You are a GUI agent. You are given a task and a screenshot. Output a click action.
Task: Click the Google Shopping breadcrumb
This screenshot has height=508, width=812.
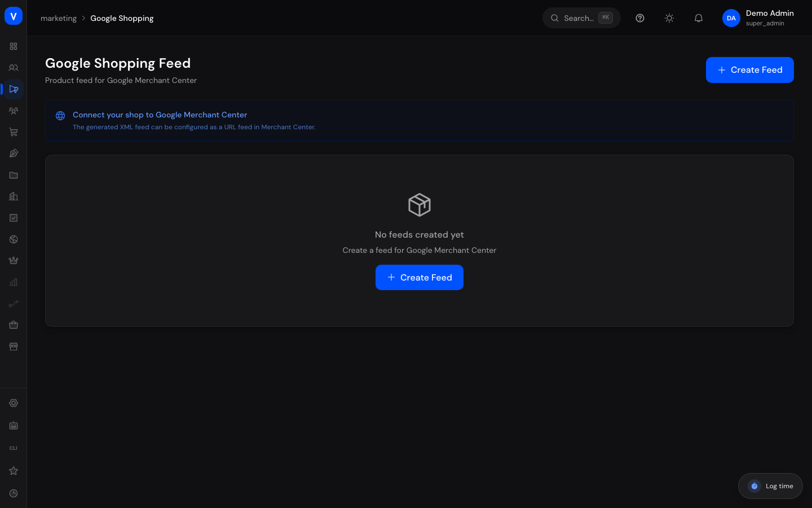[x=122, y=18]
